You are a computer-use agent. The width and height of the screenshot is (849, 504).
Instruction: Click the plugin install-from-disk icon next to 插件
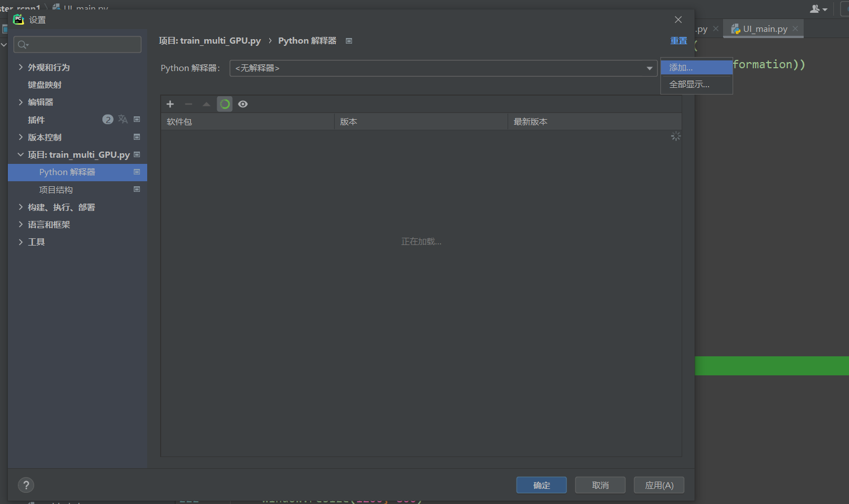click(137, 119)
